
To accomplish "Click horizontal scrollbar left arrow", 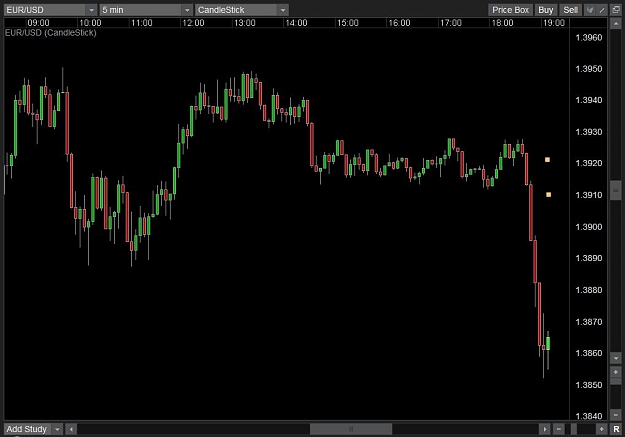I will (x=71, y=429).
